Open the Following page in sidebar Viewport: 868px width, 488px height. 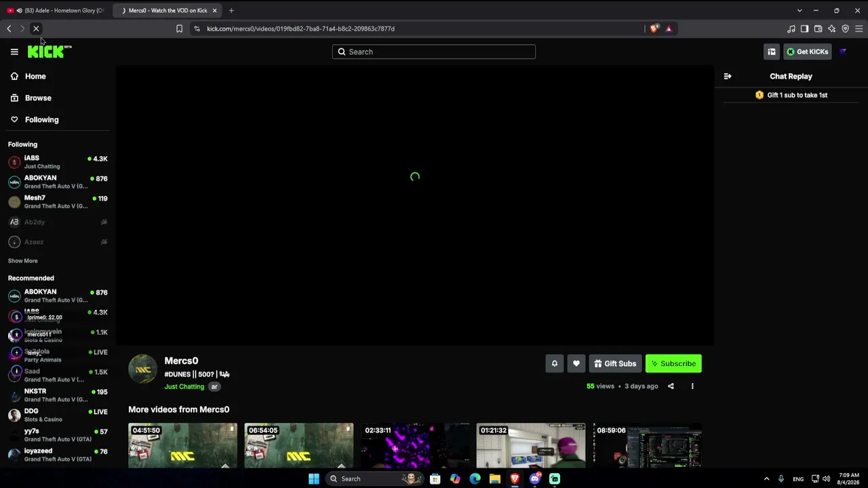pyautogui.click(x=41, y=120)
